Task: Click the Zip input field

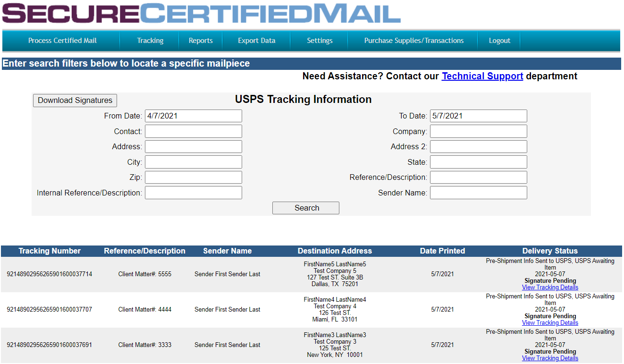Action: 194,177
